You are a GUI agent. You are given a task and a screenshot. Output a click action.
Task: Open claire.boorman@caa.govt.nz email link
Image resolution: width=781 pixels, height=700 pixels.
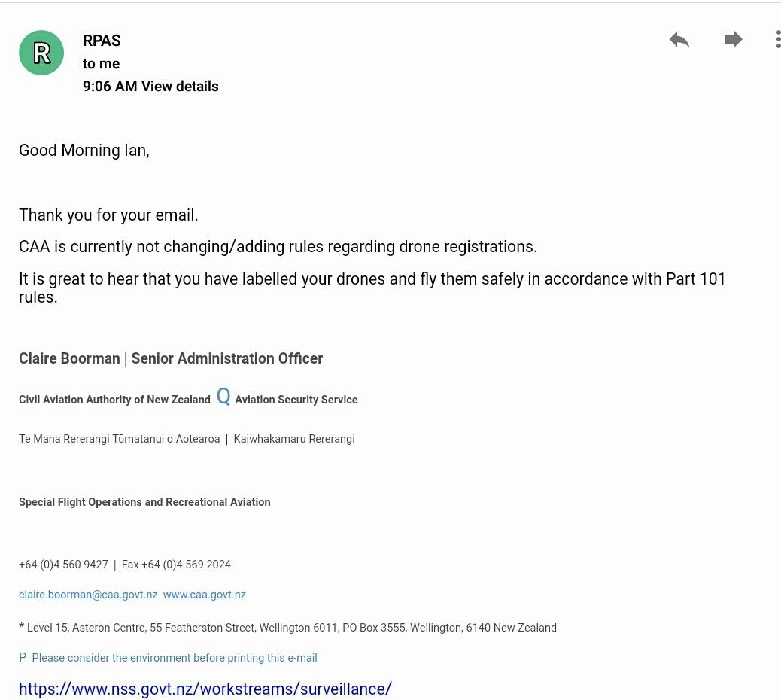(x=88, y=595)
